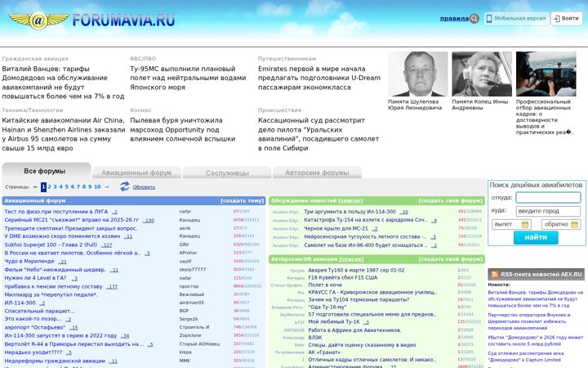
Task: Open news about Виталий Ванцев тарифы Домодедово
Action: tap(63, 83)
